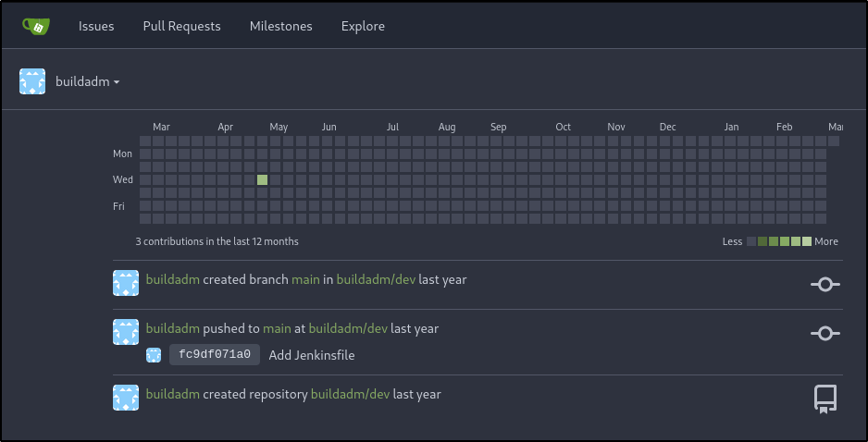Click main branch link in created branch row
Screen dimensions: 868x442
pyautogui.click(x=305, y=279)
